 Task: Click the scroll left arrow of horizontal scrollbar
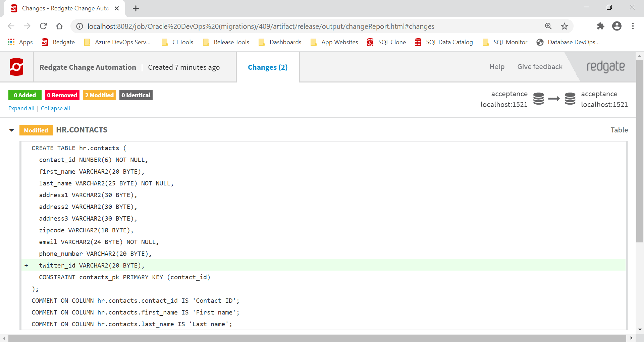pos(4,338)
